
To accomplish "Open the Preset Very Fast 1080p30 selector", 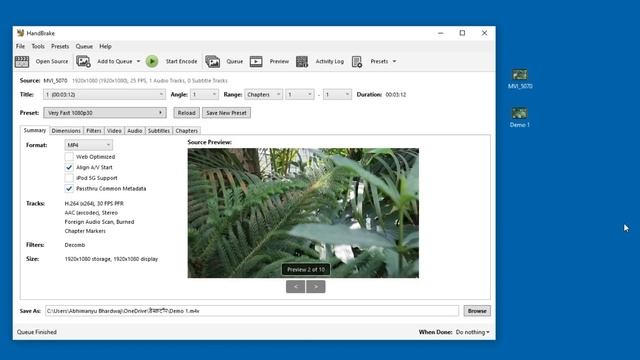I will click(x=104, y=113).
